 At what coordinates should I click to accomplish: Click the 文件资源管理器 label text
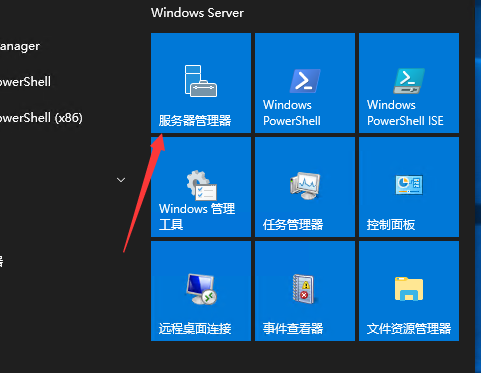coord(409,329)
